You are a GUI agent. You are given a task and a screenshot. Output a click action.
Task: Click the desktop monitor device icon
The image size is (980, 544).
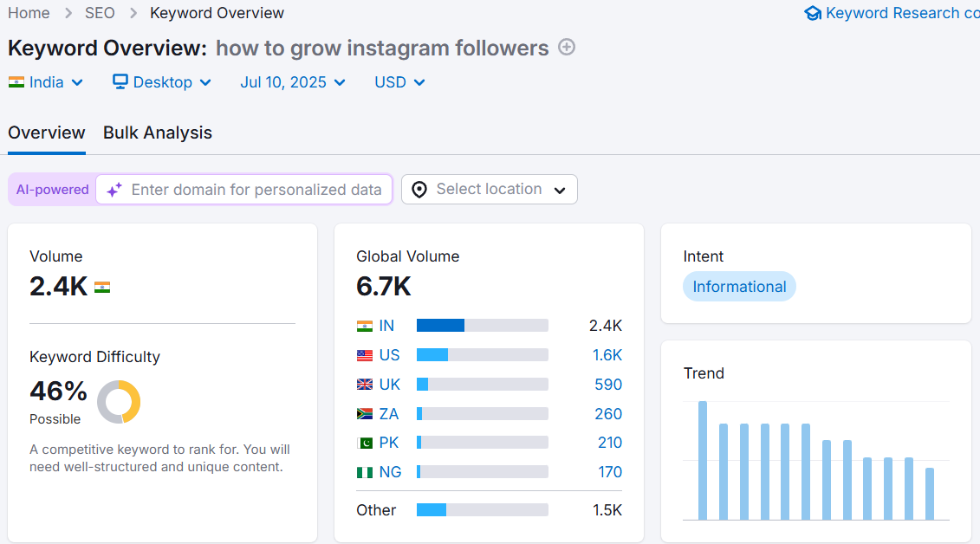120,82
